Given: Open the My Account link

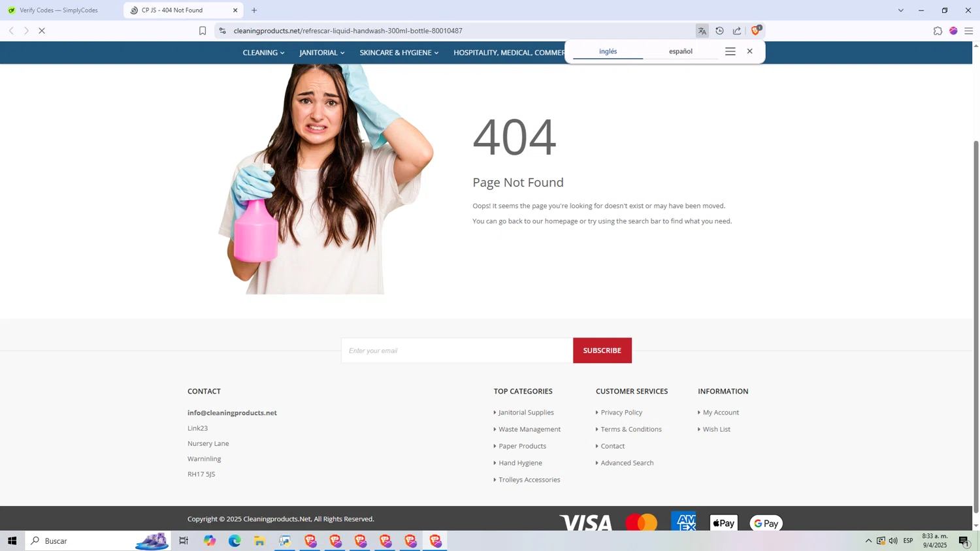Looking at the screenshot, I should tap(721, 413).
